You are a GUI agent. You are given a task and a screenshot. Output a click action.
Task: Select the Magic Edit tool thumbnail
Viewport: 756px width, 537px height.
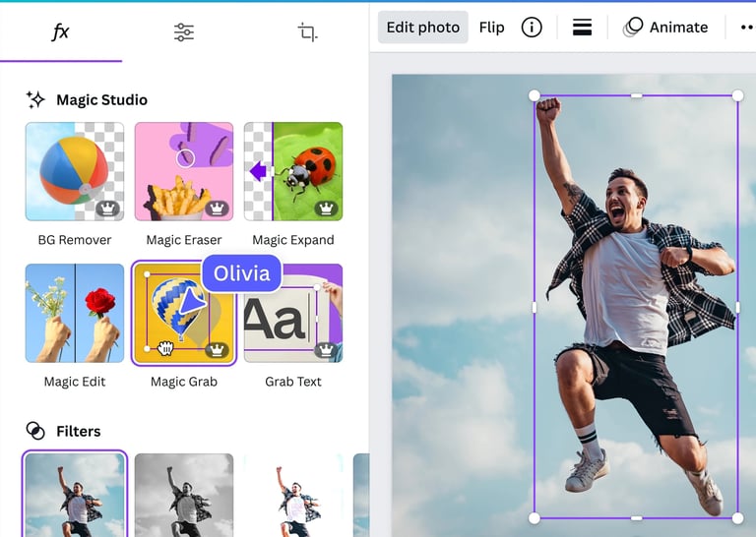click(x=75, y=313)
